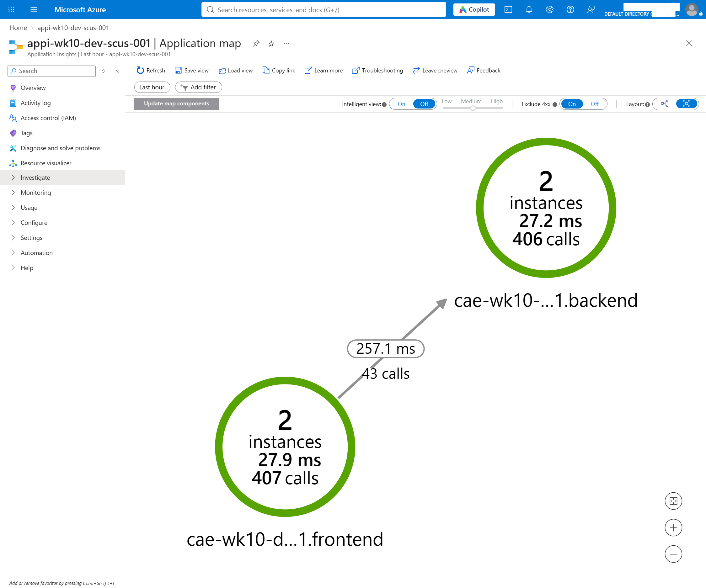Viewport: 706px width, 588px height.
Task: Zoom in on the application map
Action: [673, 527]
